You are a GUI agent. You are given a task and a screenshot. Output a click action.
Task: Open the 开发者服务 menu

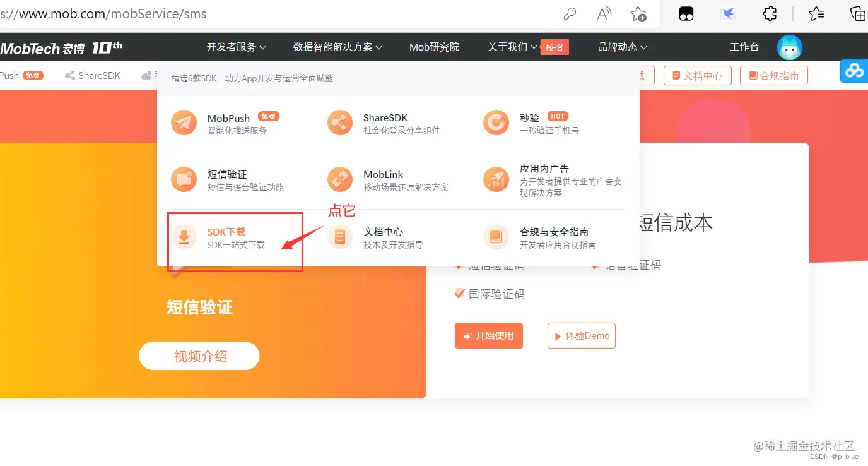[237, 47]
